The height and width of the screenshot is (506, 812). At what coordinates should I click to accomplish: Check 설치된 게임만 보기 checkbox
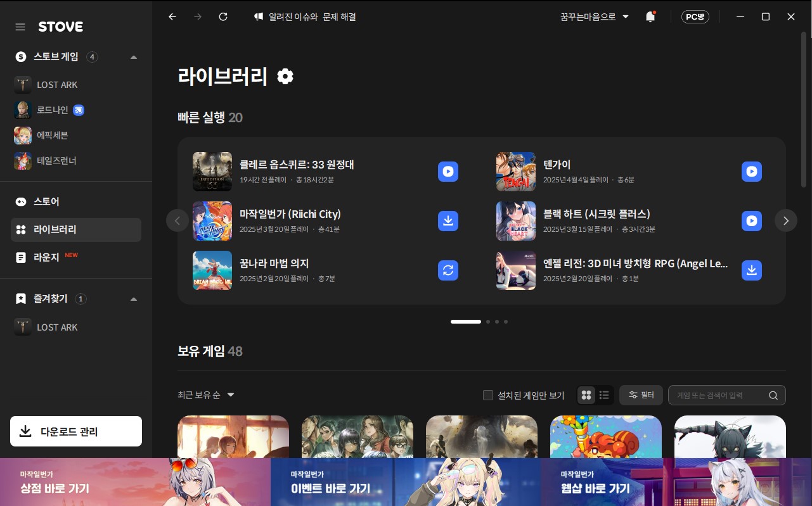click(x=488, y=395)
